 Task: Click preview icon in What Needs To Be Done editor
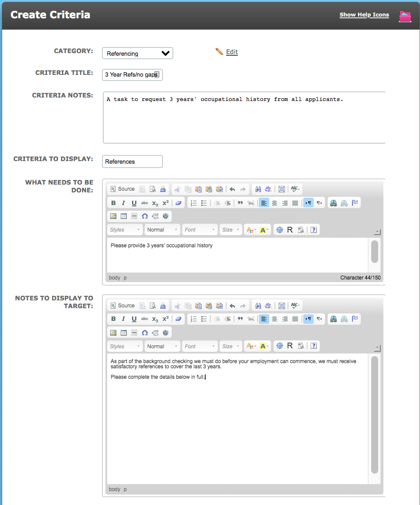tap(153, 189)
